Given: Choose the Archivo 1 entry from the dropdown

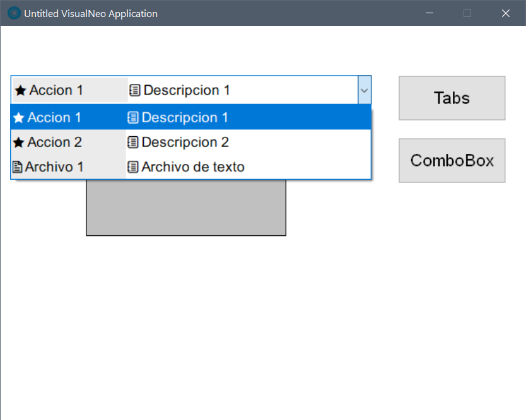Looking at the screenshot, I should coord(54,167).
